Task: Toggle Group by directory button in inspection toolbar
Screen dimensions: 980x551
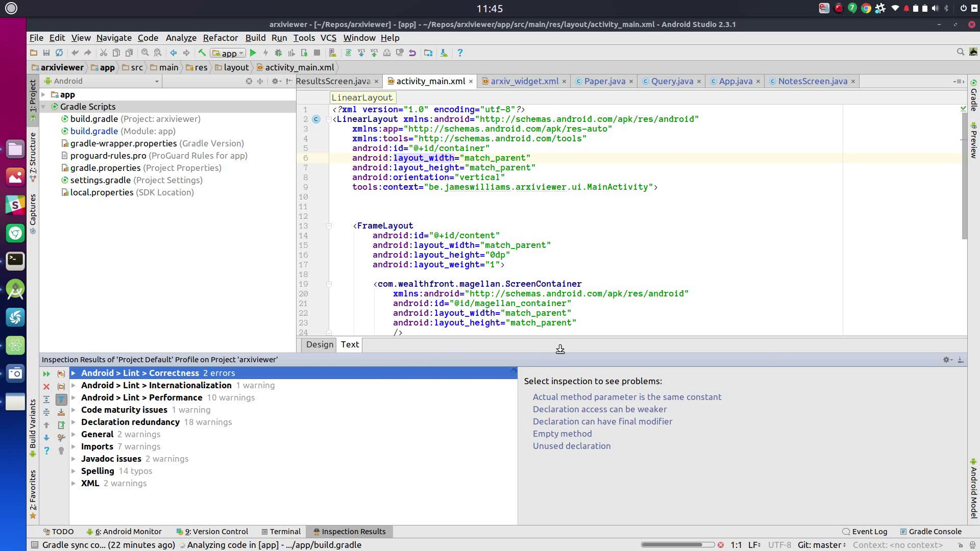Action: tap(61, 387)
